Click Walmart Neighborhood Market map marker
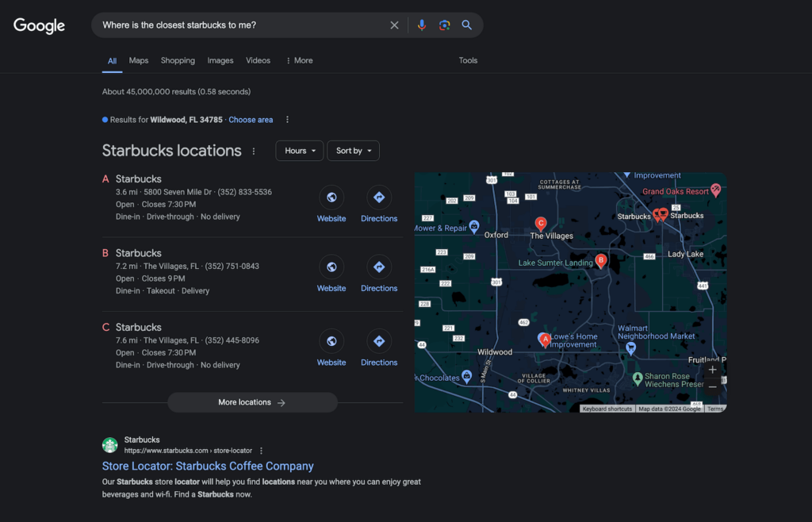 [x=630, y=348]
